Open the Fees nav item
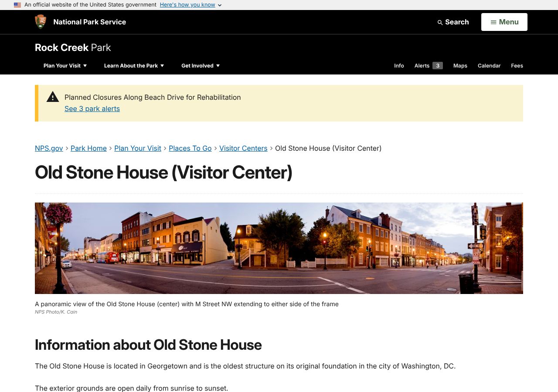The width and height of the screenshot is (558, 392). 517,66
